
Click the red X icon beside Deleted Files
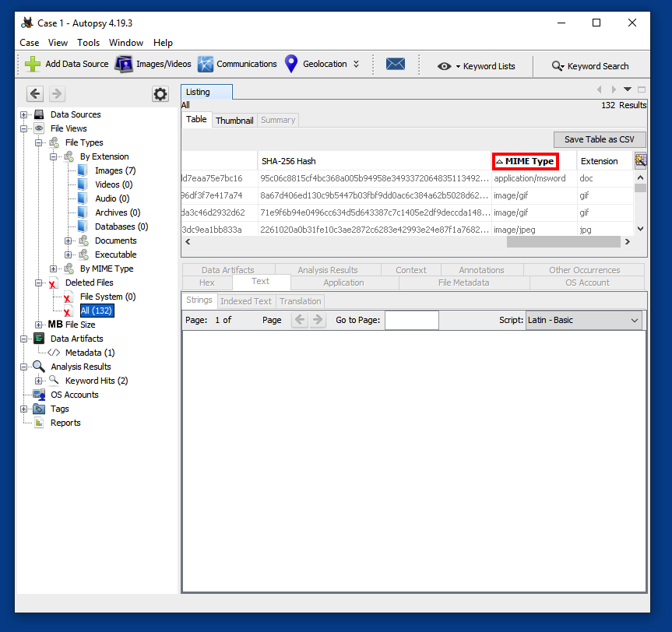coord(52,283)
